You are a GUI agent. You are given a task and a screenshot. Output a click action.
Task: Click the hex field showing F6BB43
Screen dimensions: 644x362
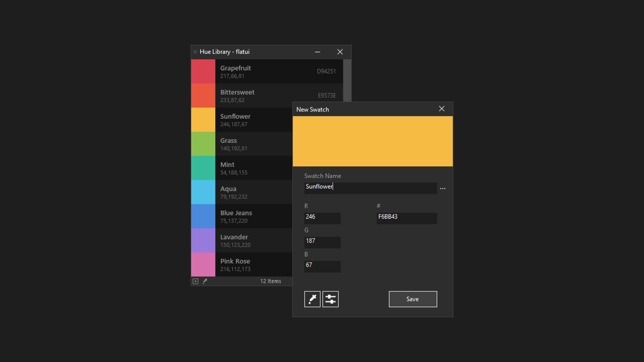pos(406,218)
